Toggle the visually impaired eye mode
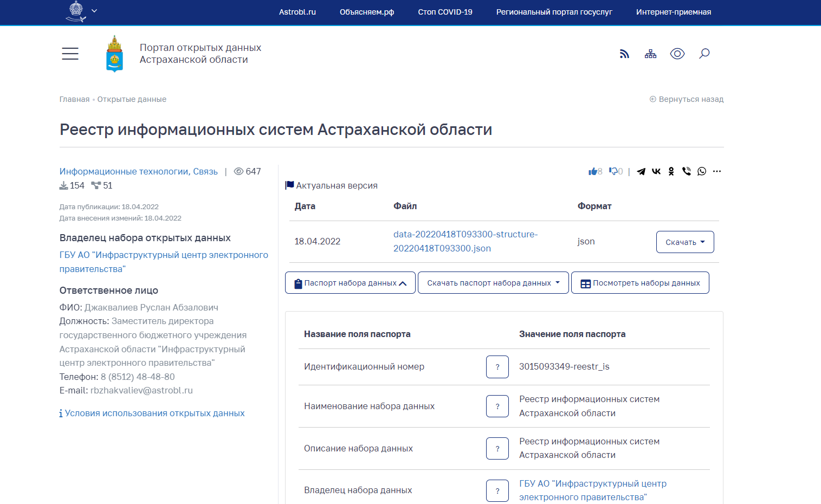The image size is (821, 504). click(677, 54)
